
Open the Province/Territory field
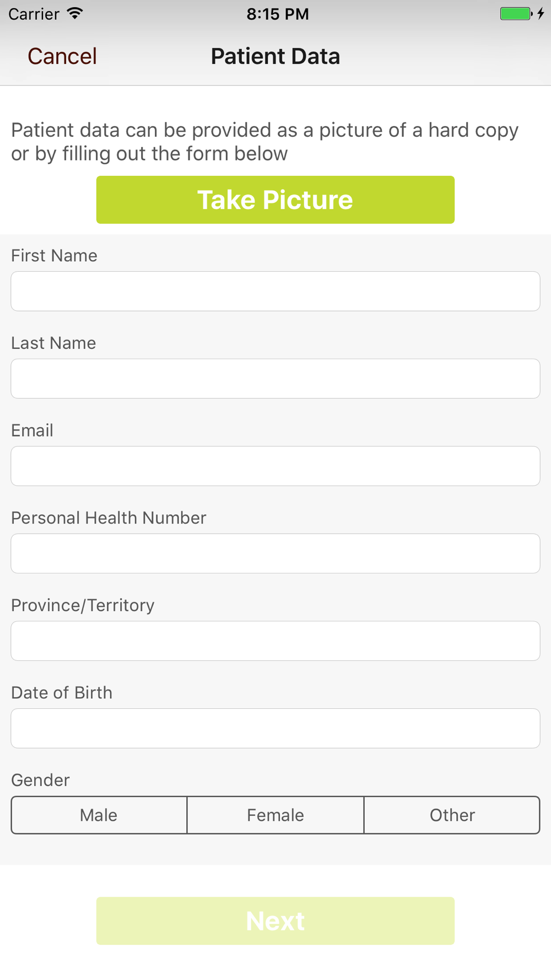click(x=275, y=641)
